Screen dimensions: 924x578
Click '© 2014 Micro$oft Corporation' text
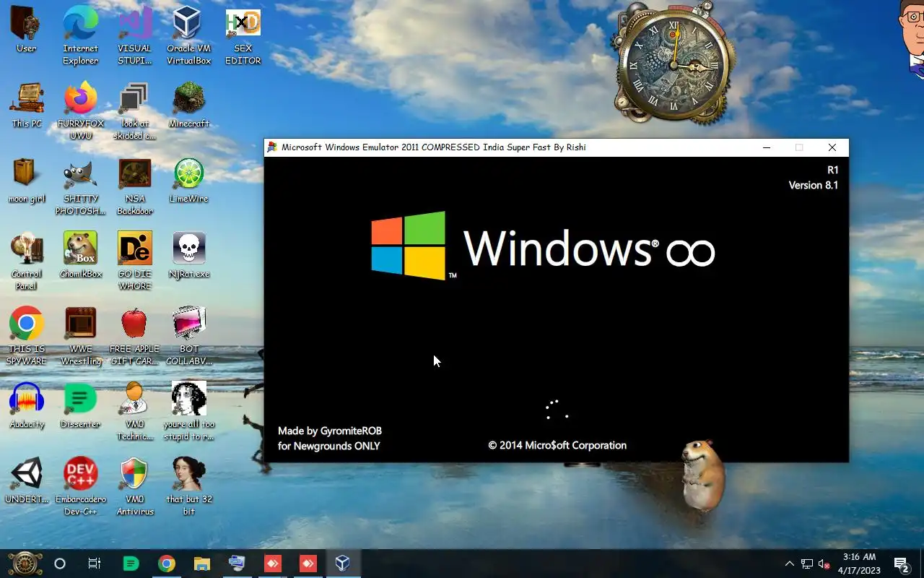pos(557,445)
